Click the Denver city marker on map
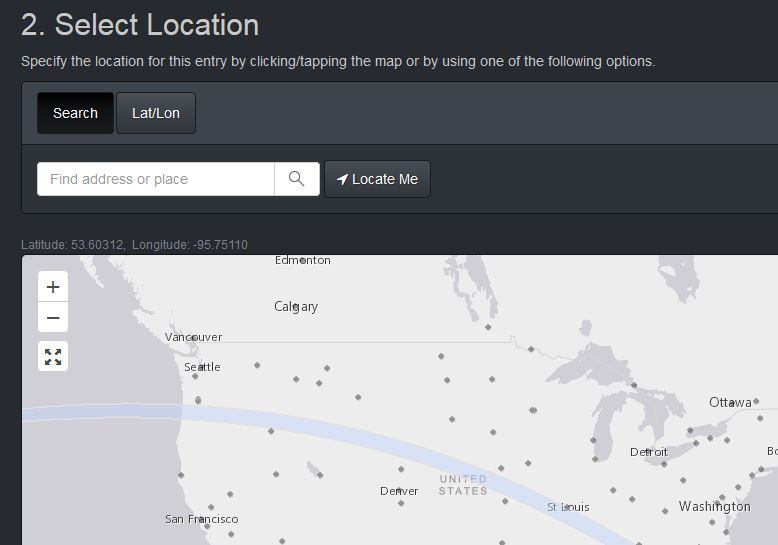Viewport: 778px width, 545px height. tap(400, 491)
